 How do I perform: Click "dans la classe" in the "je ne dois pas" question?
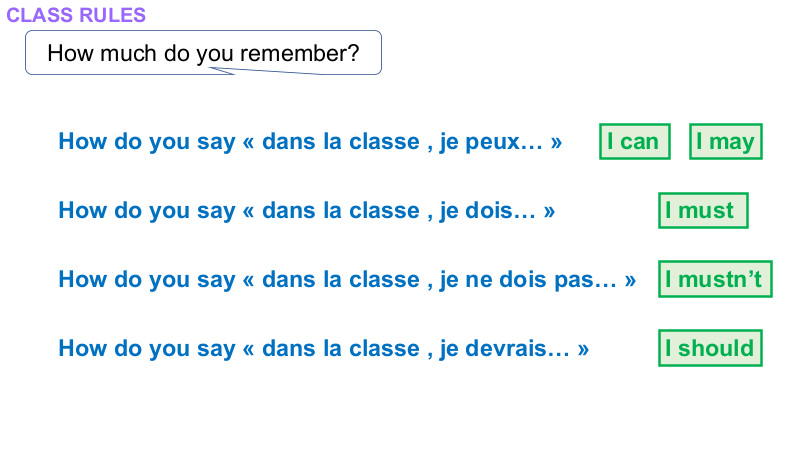[340, 280]
